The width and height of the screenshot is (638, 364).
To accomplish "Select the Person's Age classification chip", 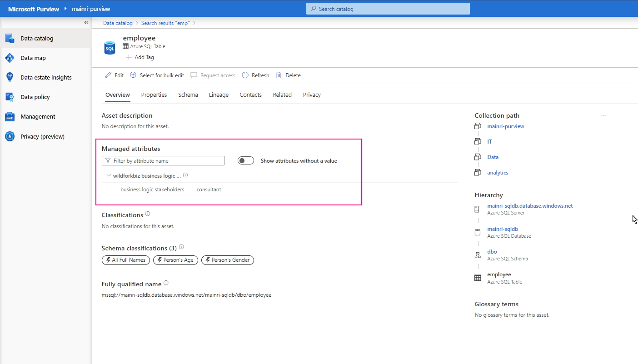I will point(175,260).
